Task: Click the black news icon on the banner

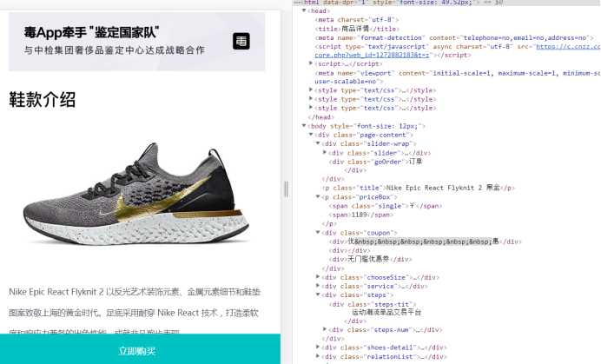Action: pos(241,41)
